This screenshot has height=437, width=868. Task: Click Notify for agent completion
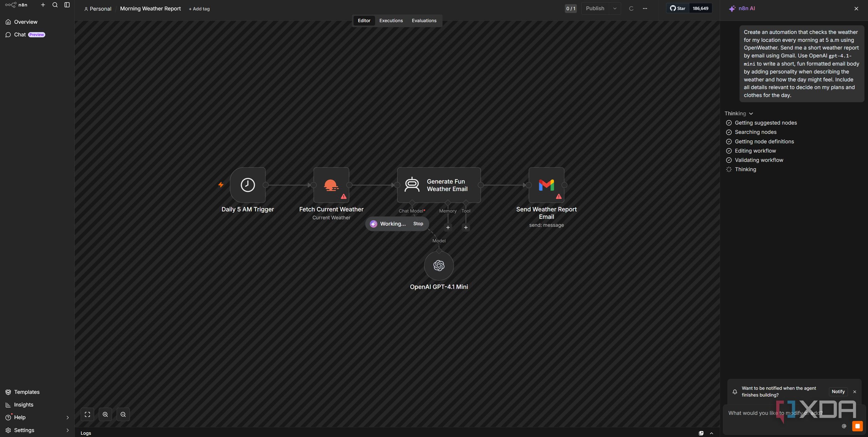tap(838, 392)
